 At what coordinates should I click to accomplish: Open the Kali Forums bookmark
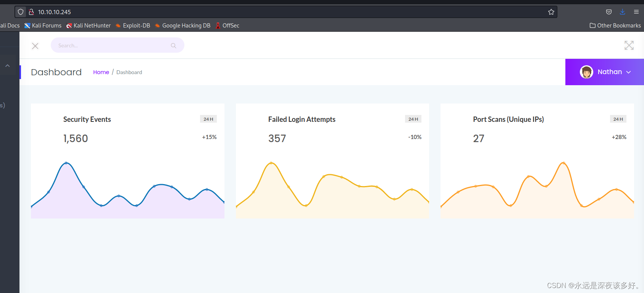43,26
